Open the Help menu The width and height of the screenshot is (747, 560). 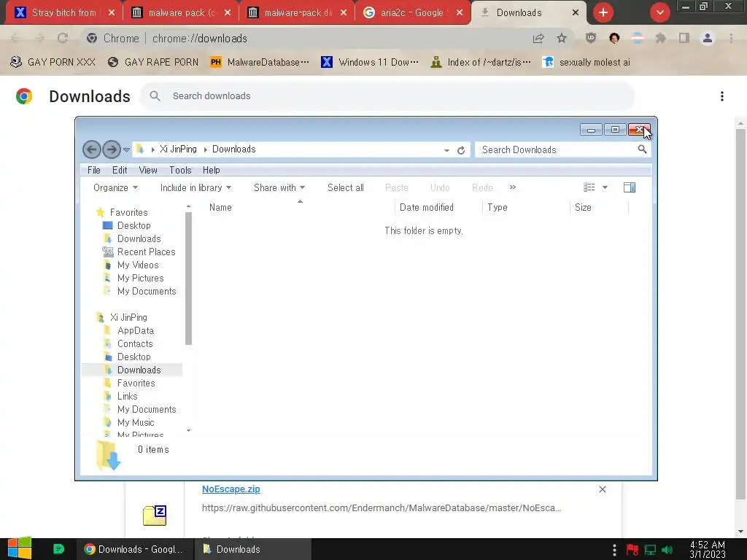point(211,170)
